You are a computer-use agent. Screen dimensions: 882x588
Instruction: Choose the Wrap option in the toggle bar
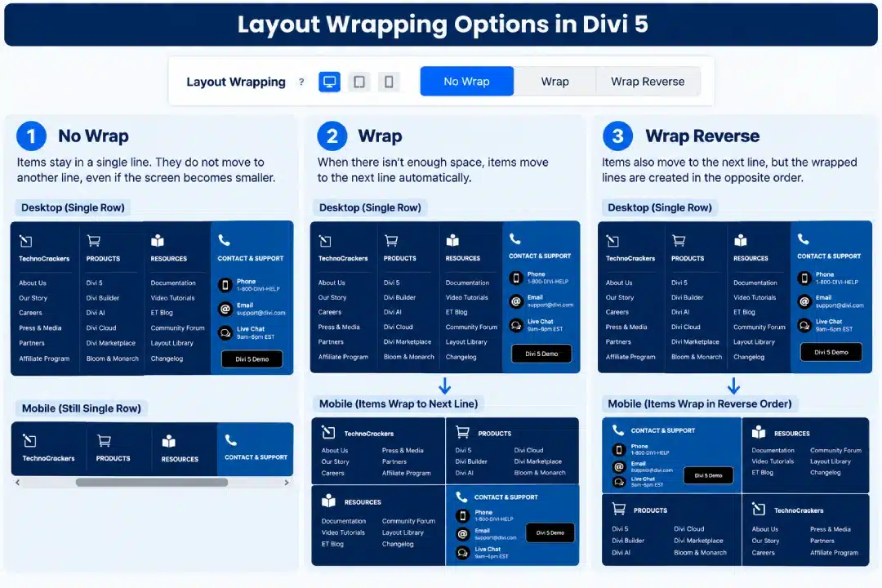(x=555, y=81)
